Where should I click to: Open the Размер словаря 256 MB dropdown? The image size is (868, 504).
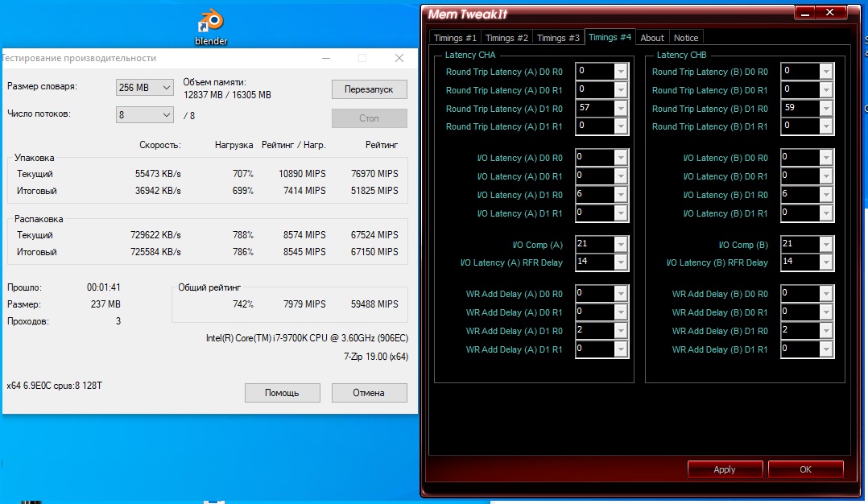(x=145, y=88)
